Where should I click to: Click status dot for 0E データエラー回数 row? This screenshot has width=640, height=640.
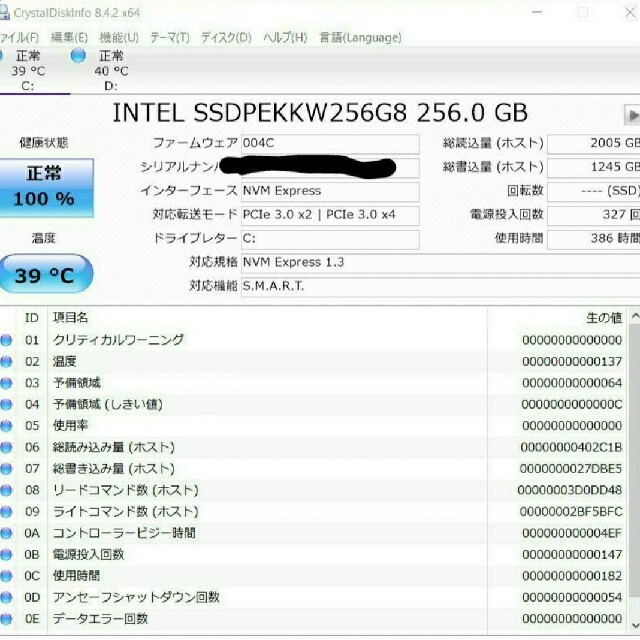[x=6, y=619]
